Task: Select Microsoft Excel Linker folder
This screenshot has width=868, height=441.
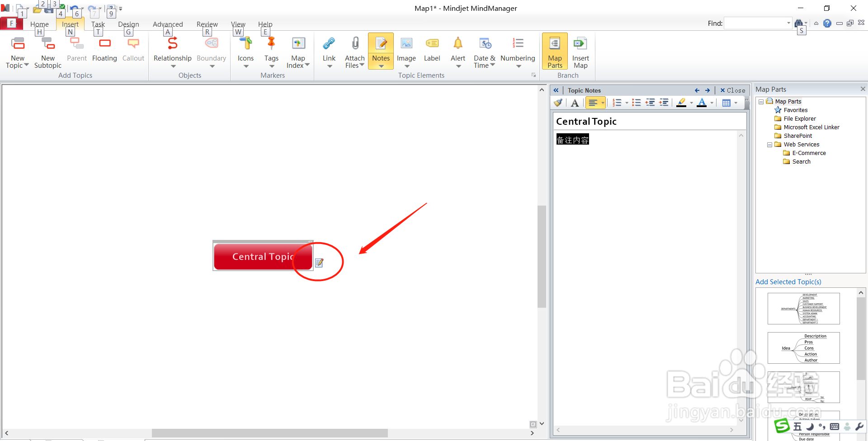Action: click(811, 127)
